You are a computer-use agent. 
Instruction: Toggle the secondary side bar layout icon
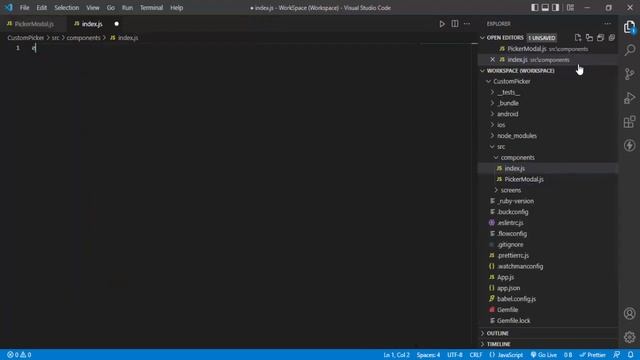[556, 8]
